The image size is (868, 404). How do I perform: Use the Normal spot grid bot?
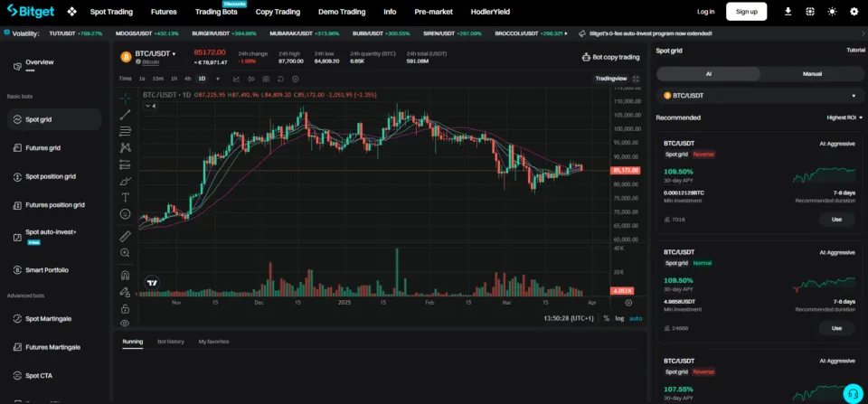836,328
